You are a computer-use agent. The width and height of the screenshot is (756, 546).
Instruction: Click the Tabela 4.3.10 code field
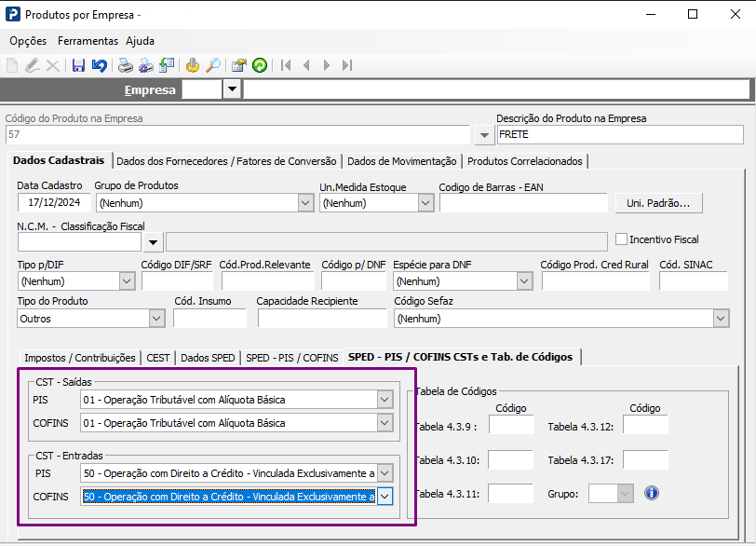click(x=511, y=459)
